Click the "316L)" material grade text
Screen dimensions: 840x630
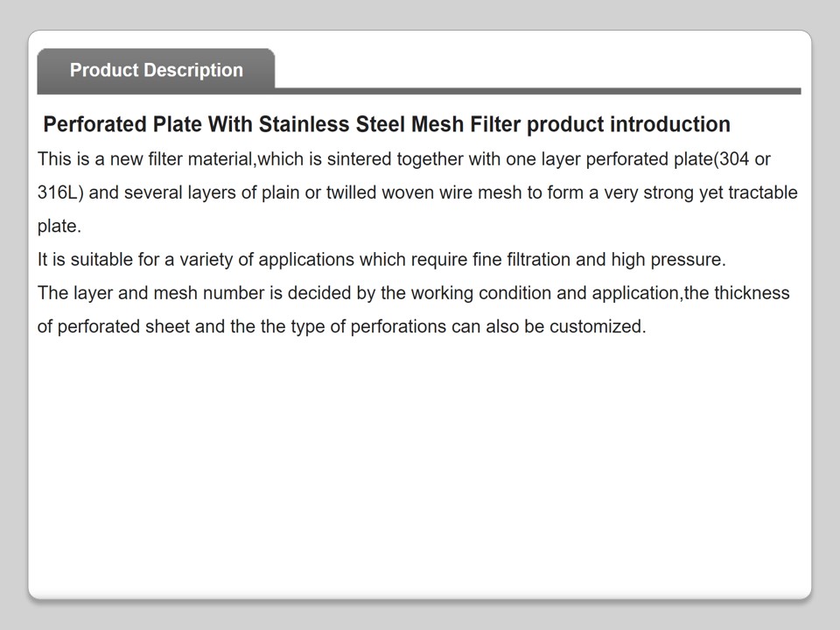(x=60, y=192)
